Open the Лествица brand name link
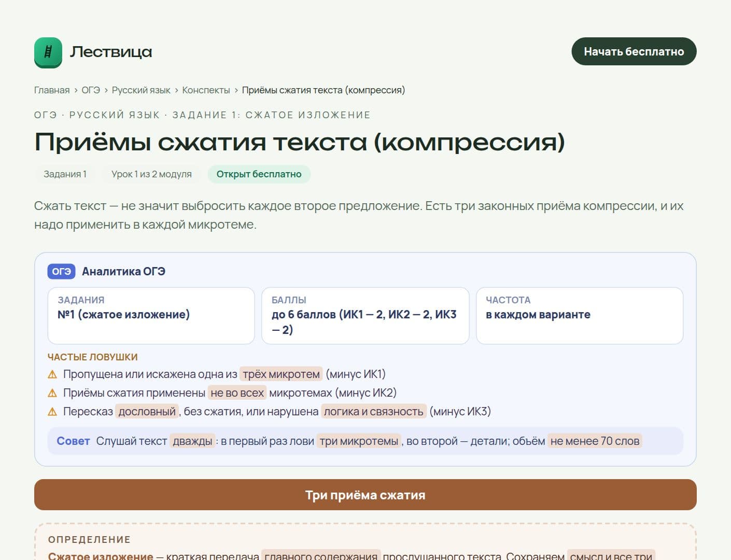Screen dimensions: 731x560 (111, 52)
